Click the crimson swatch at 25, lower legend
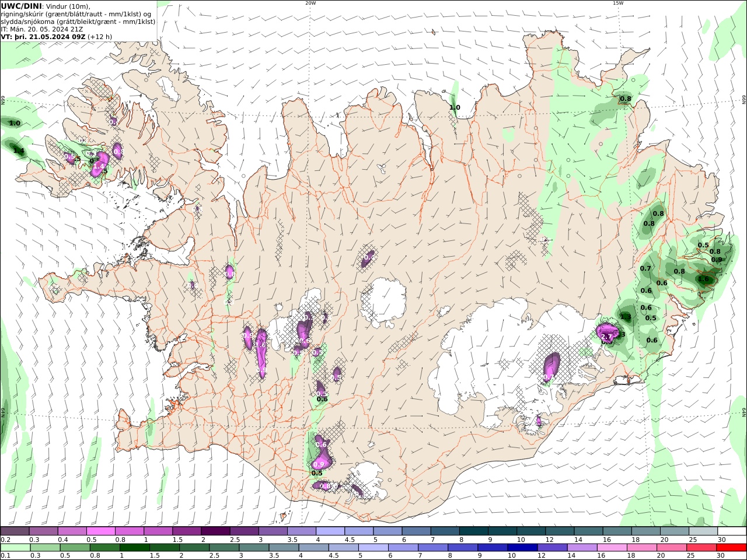747x560 pixels. (701, 548)
